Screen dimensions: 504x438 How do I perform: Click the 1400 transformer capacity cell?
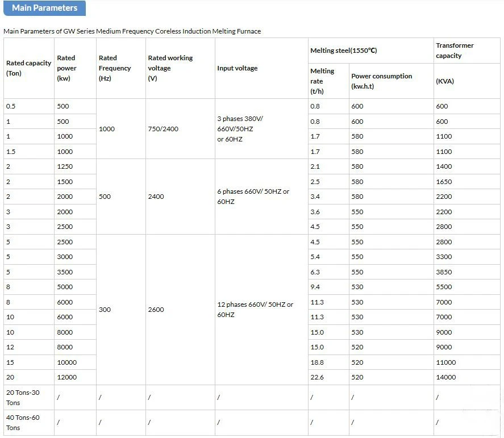click(x=466, y=167)
